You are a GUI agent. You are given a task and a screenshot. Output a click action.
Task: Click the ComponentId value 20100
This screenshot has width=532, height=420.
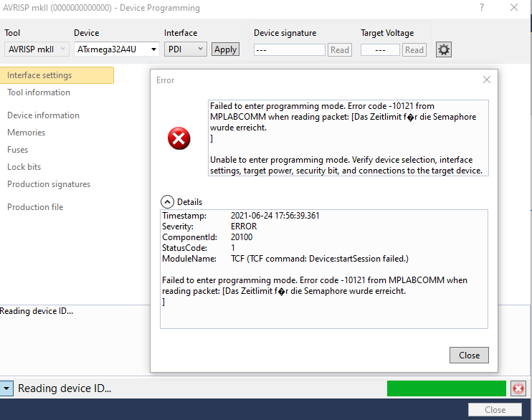(x=242, y=237)
